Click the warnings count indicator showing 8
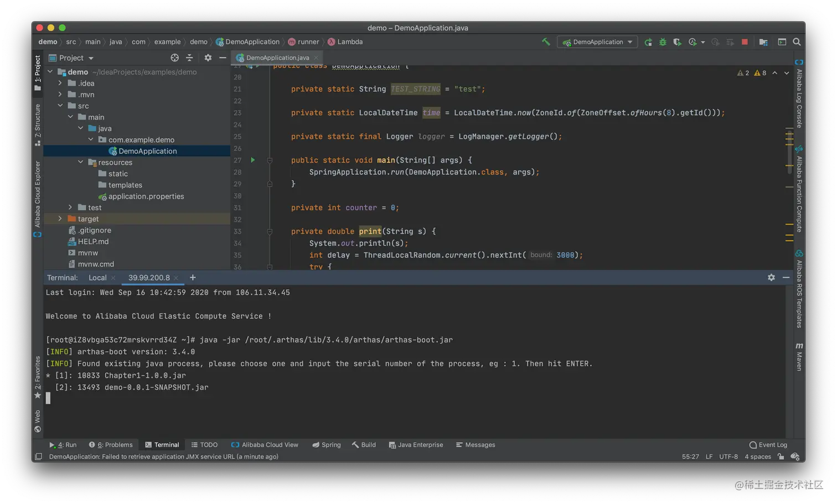 pyautogui.click(x=760, y=73)
